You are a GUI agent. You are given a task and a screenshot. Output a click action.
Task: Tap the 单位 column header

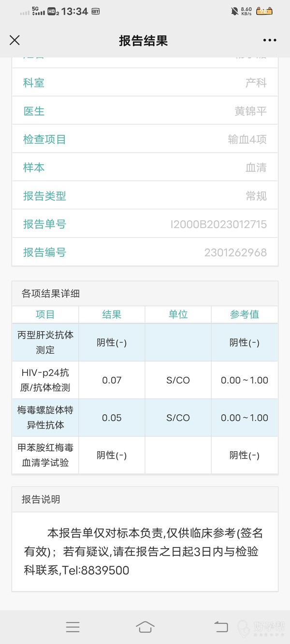coord(178,315)
